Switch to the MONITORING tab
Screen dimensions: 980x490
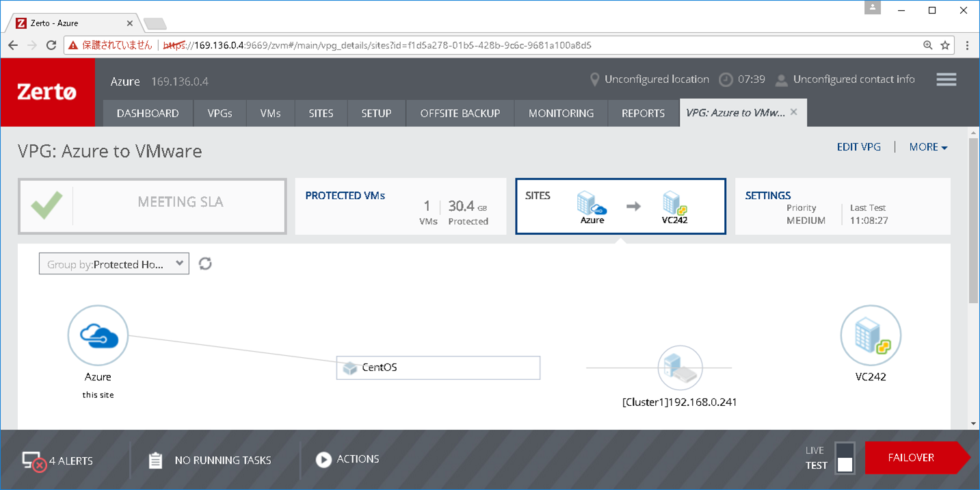(561, 114)
